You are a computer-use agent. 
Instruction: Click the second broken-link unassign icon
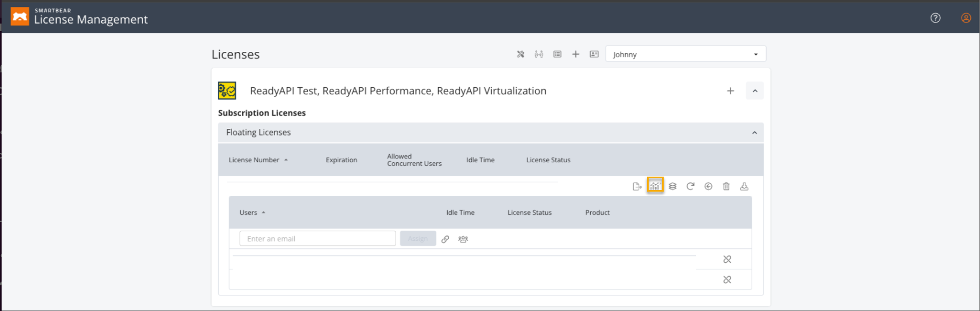pos(727,279)
